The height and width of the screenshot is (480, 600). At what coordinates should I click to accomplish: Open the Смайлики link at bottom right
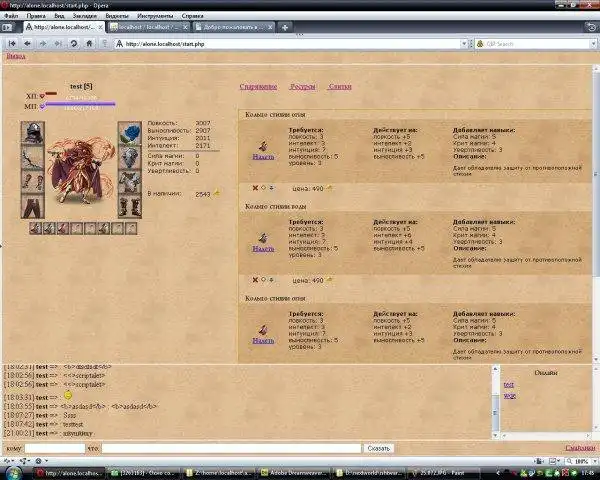click(x=580, y=448)
